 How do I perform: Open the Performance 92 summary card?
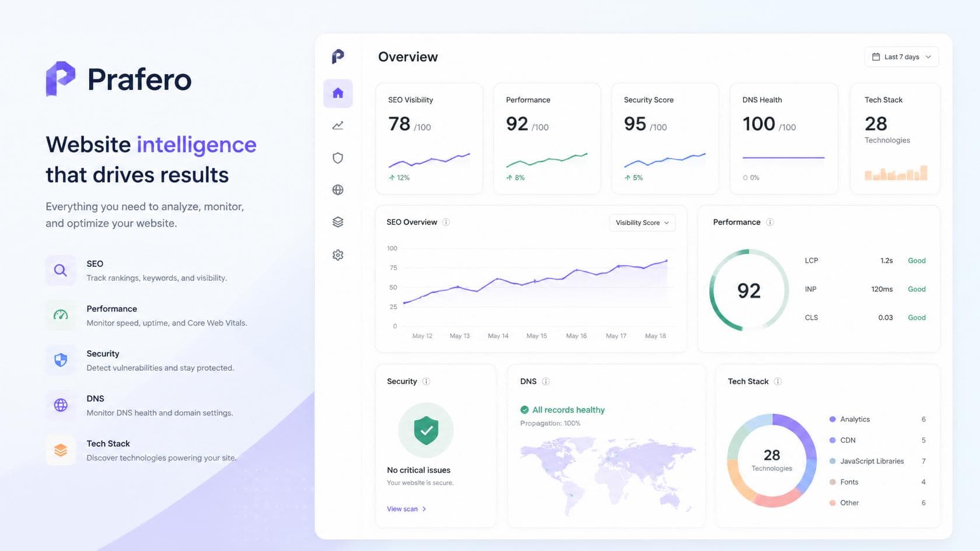(x=547, y=138)
